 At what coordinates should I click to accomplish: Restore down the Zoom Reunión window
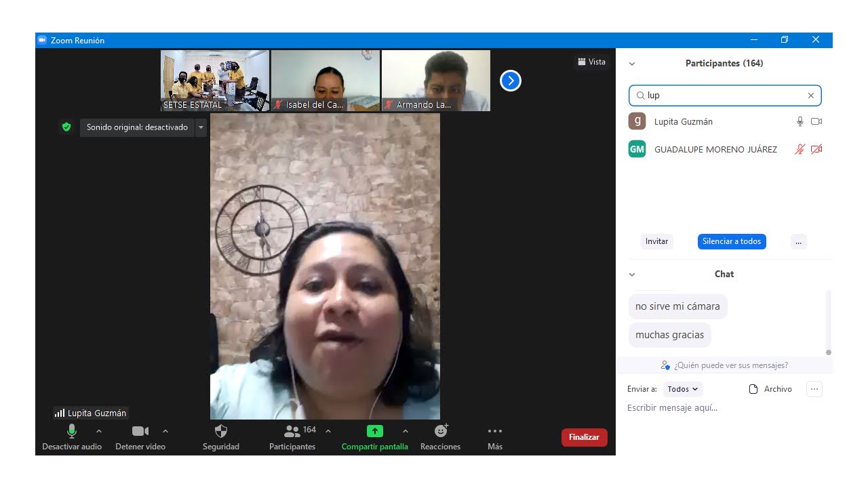coord(785,40)
